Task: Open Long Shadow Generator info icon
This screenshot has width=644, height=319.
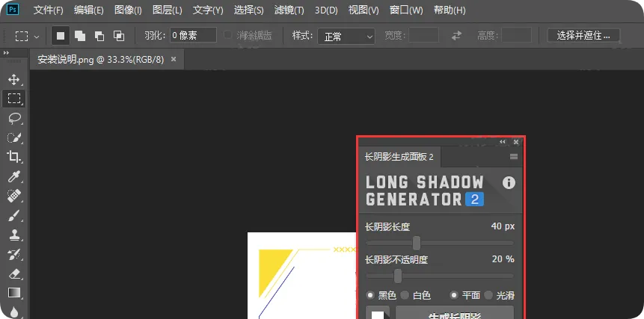Action: point(509,183)
